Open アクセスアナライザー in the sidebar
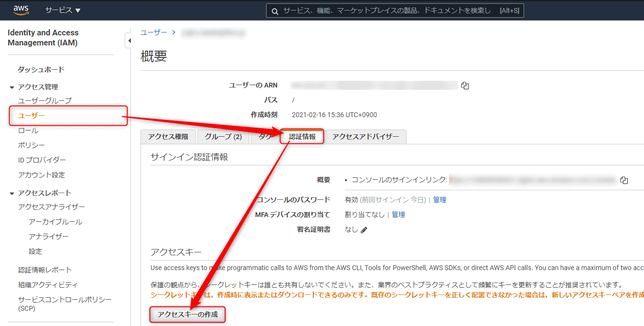The width and height of the screenshot is (644, 326). tap(52, 207)
